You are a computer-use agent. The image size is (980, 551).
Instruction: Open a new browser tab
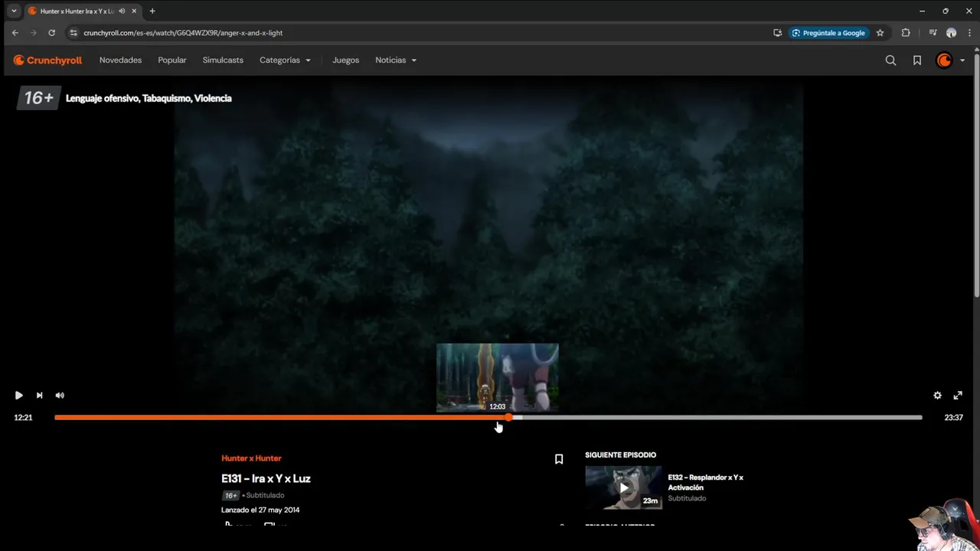[152, 11]
